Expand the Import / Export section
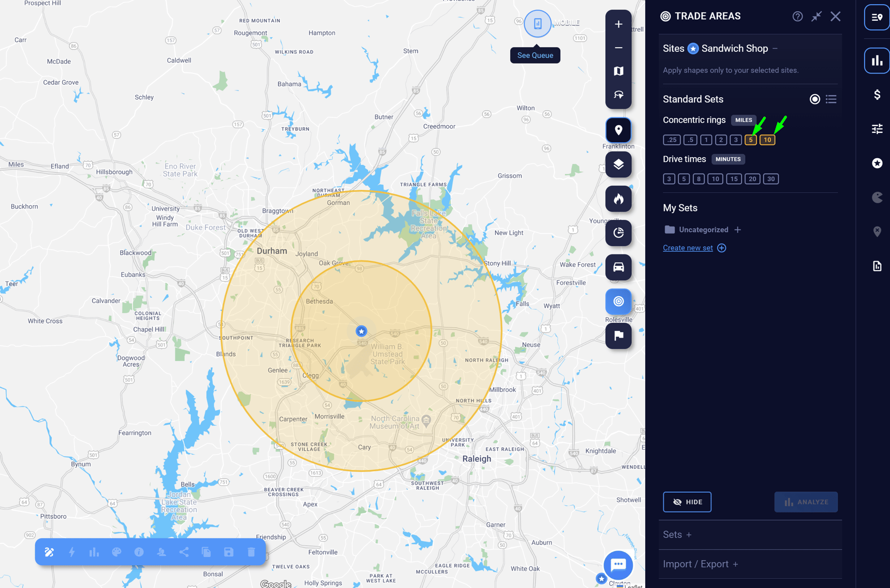Screen dimensions: 890x588 (735, 564)
